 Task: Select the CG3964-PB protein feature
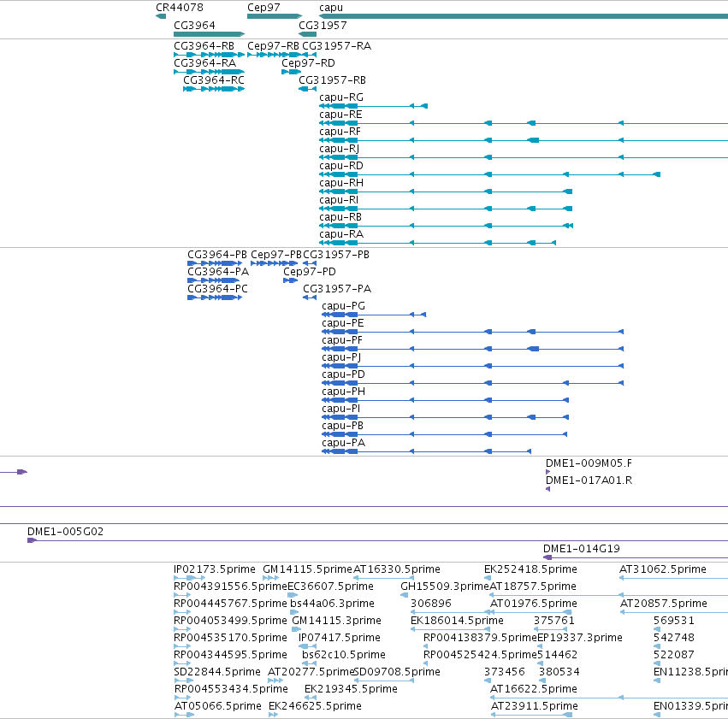click(x=215, y=263)
